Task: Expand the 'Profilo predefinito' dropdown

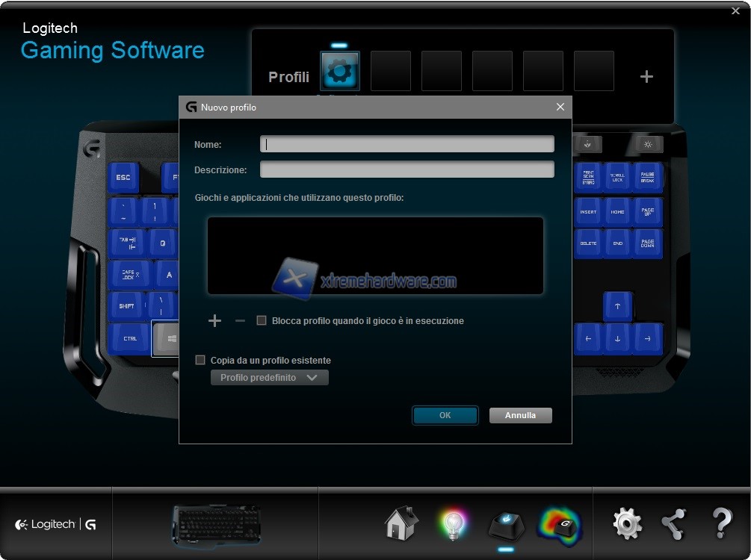Action: pos(269,378)
